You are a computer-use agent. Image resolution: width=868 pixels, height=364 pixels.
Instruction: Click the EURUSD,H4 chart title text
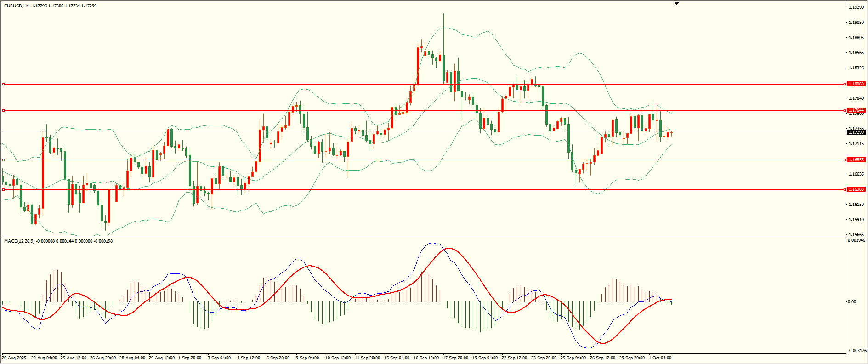pyautogui.click(x=17, y=6)
